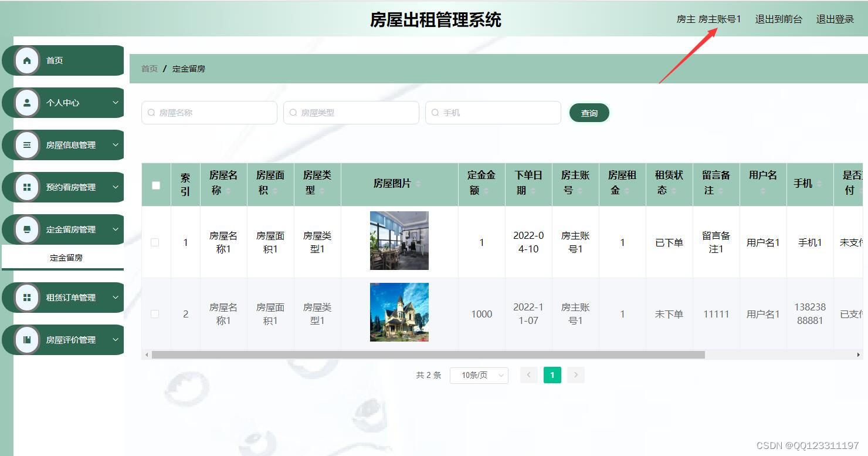Click page number 1 button
This screenshot has height=456, width=868.
click(552, 375)
